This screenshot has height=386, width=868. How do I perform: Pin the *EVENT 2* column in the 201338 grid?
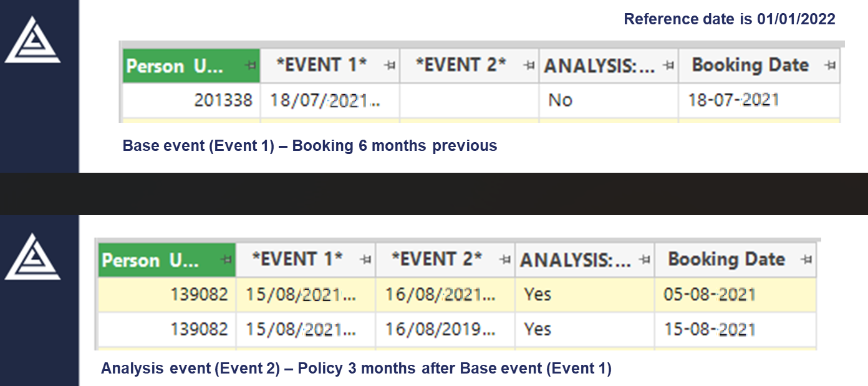[530, 65]
